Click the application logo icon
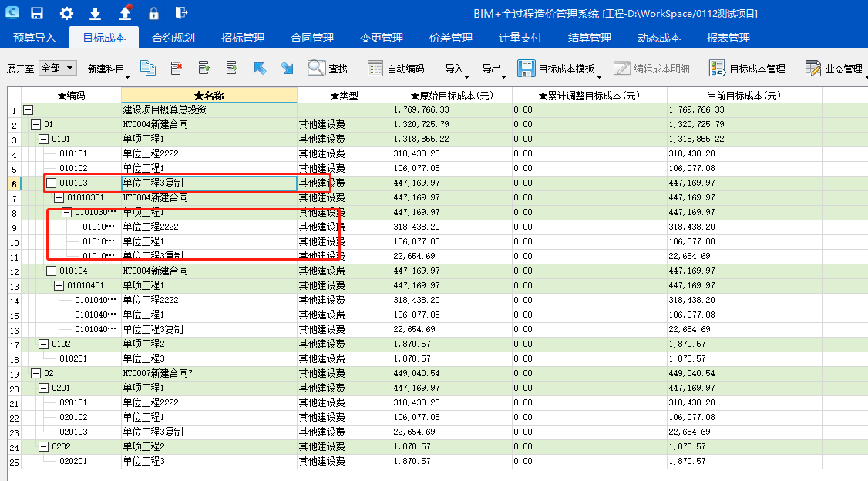Screen dimensions: 868x481 point(12,13)
